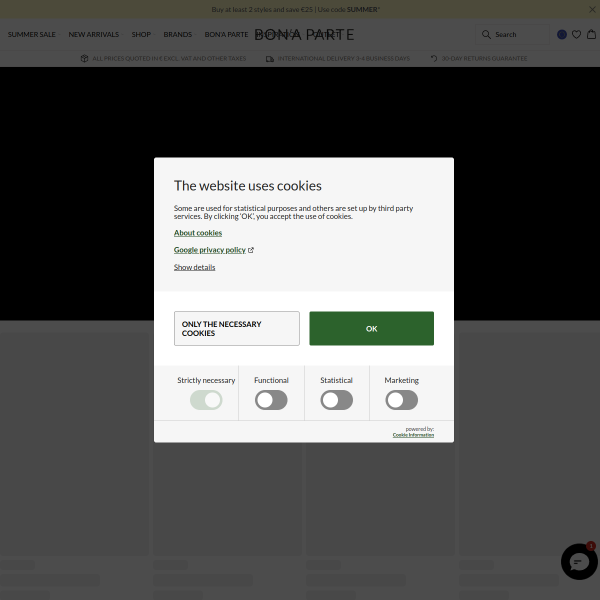This screenshot has height=600, width=600.
Task: Click Show details in cookie dialog
Action: tap(194, 267)
